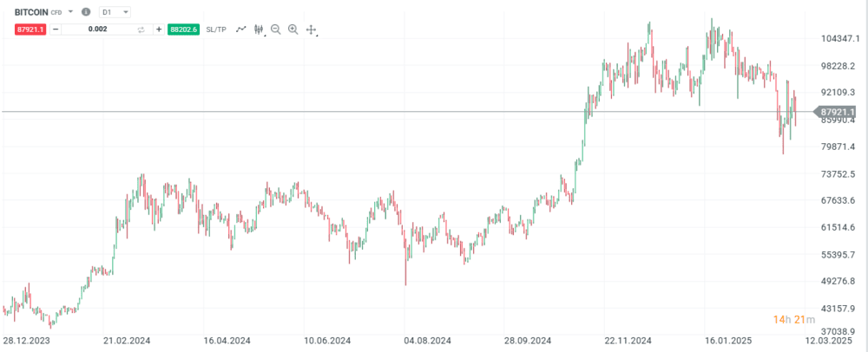Open the indicators line-chart icon
Image resolution: width=868 pixels, height=352 pixels.
tap(241, 29)
